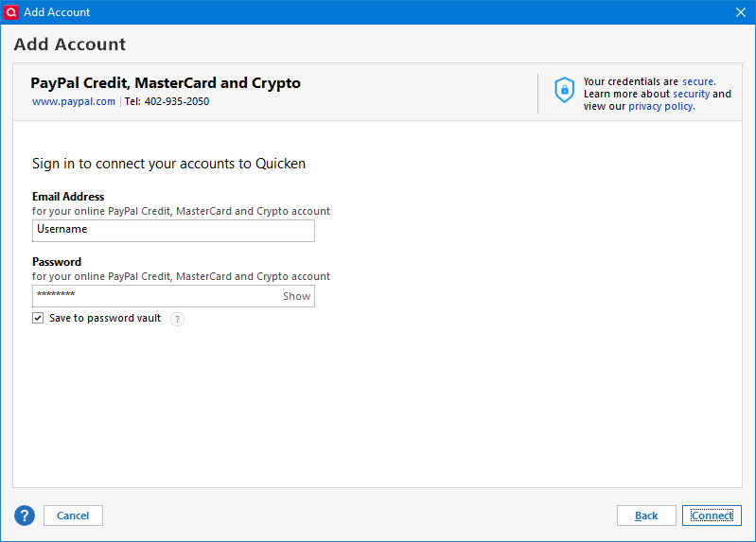
Task: Click the blue shield lock security icon
Action: pos(564,90)
